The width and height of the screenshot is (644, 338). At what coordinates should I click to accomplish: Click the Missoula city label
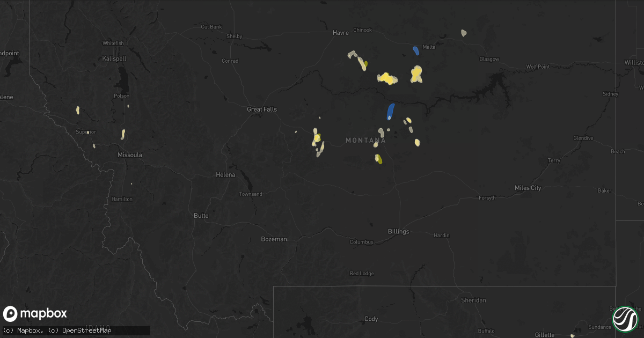tap(130, 155)
